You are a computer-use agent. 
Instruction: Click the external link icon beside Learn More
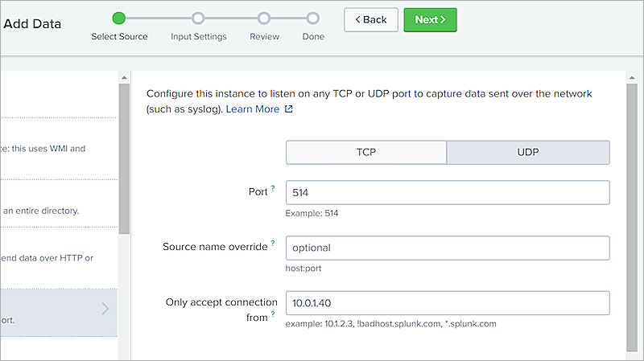(289, 109)
